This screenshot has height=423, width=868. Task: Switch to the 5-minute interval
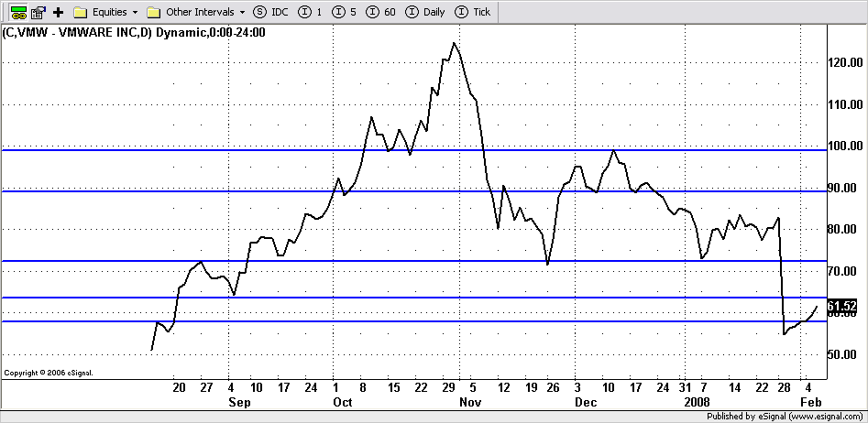[345, 12]
